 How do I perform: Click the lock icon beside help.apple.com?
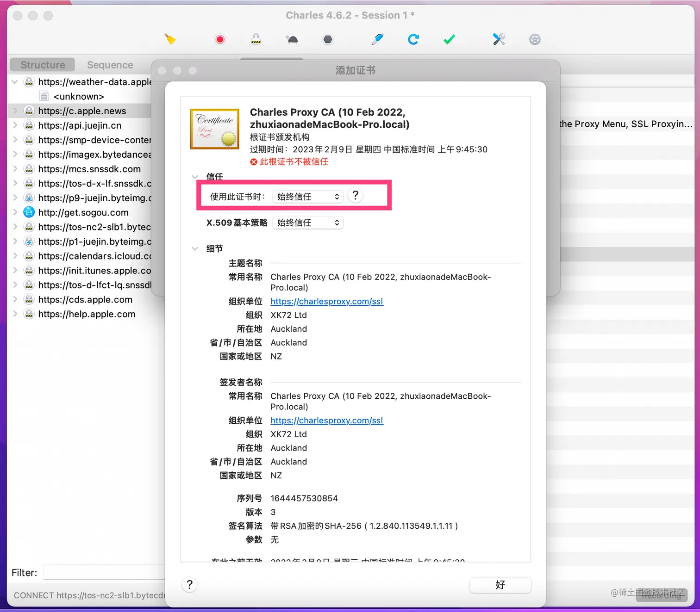[x=29, y=314]
